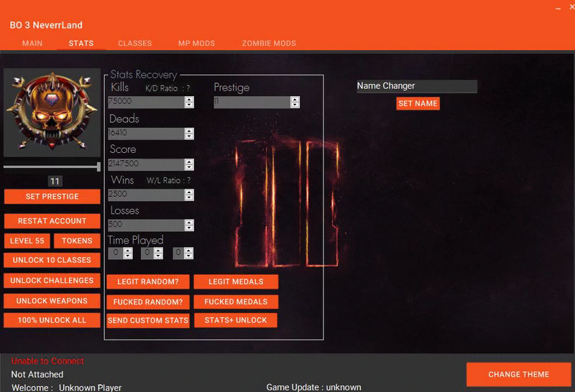Image resolution: width=575 pixels, height=392 pixels.
Task: Click UNLOCK CHALLENGES button
Action: coord(52,280)
